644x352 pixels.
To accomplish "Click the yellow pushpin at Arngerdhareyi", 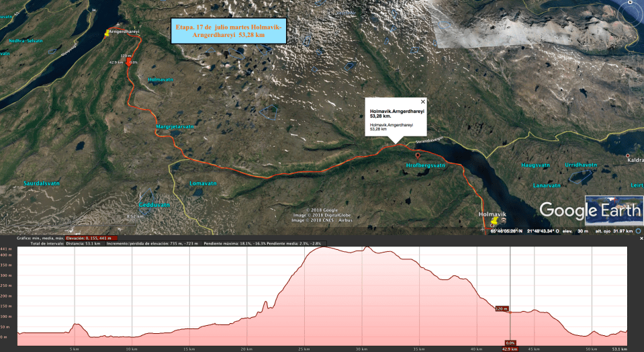I will (x=106, y=32).
